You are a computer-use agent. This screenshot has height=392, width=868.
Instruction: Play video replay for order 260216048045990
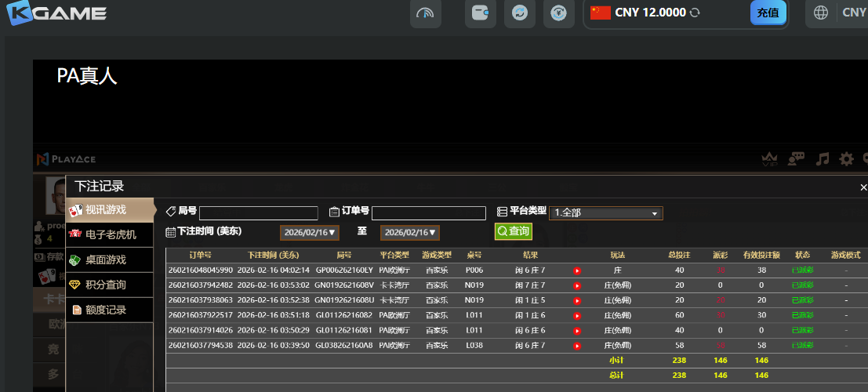pos(577,270)
